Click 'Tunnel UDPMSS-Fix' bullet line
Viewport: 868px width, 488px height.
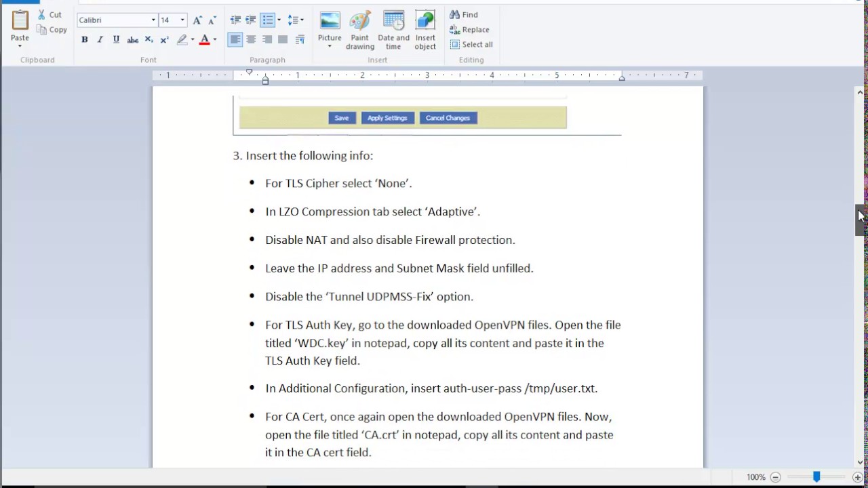click(369, 297)
